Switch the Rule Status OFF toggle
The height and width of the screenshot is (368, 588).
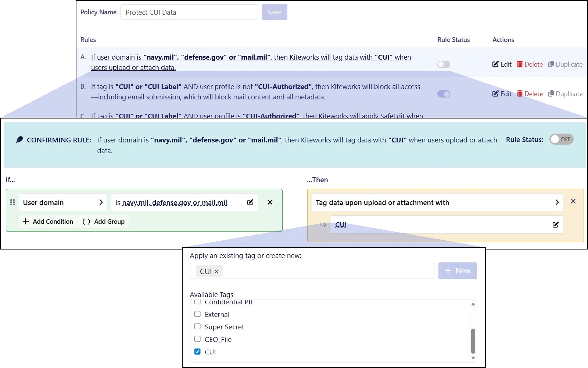pos(561,139)
